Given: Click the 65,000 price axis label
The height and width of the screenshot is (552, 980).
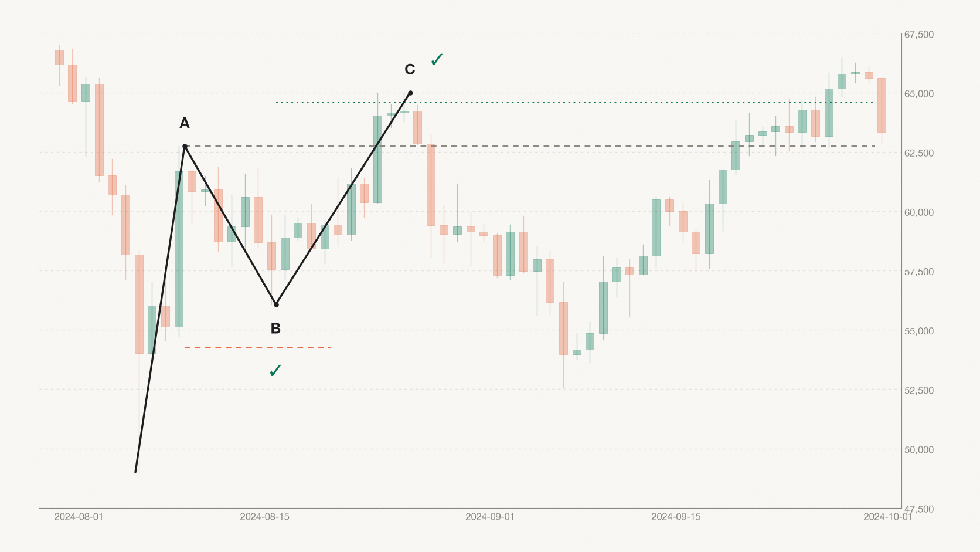Looking at the screenshot, I should click(919, 94).
